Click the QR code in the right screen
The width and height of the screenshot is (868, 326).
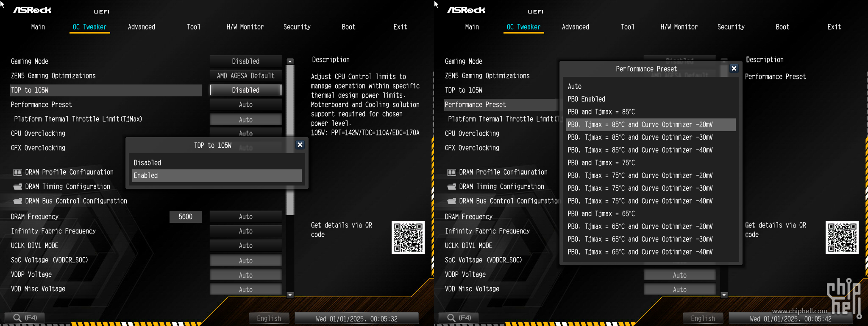point(842,237)
